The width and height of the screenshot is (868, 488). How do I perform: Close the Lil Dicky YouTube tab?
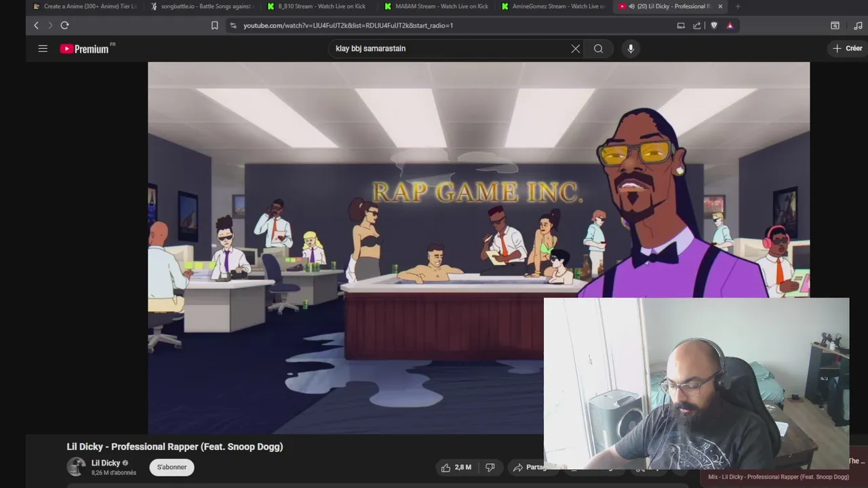tap(720, 6)
